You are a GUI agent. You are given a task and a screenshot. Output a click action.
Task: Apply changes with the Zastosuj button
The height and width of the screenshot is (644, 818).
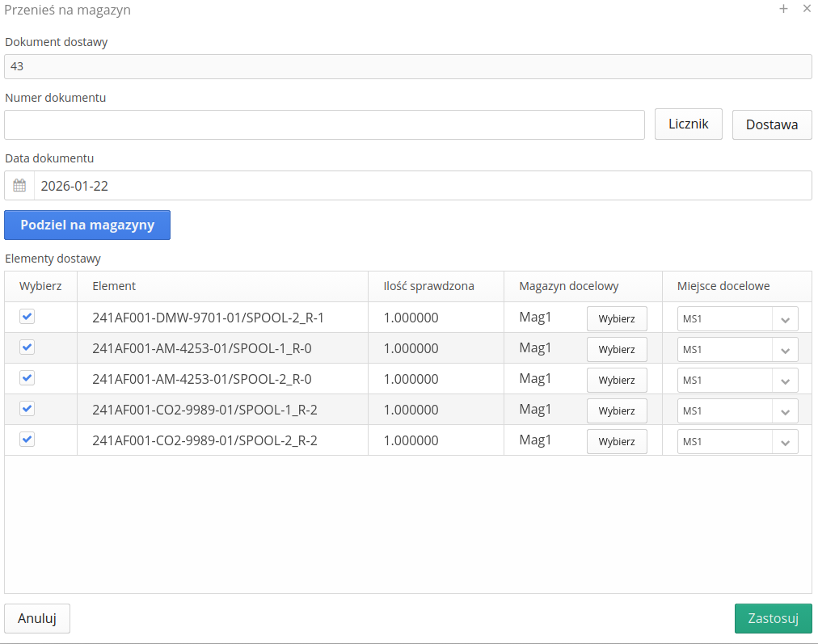[773, 619]
